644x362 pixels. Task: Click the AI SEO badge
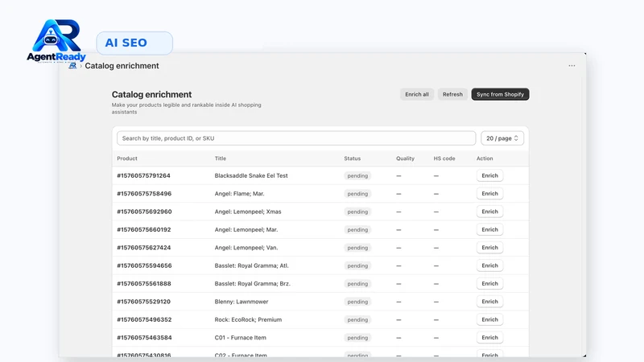click(x=134, y=43)
